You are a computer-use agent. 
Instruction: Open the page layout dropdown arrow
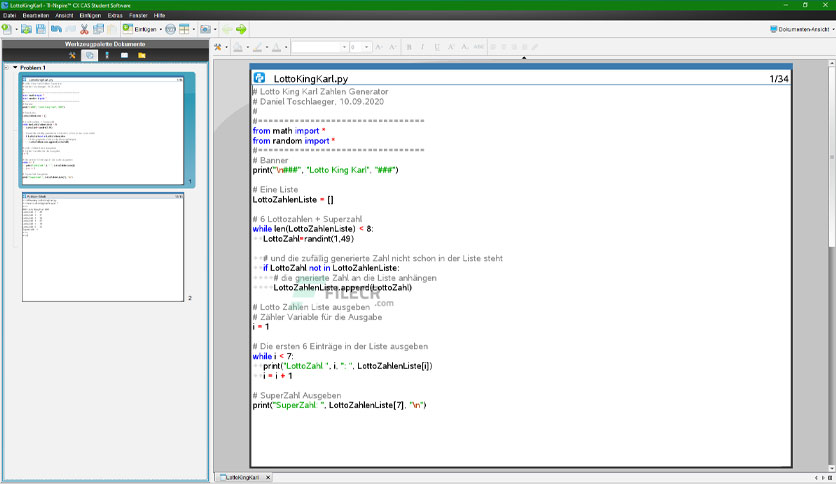click(194, 29)
